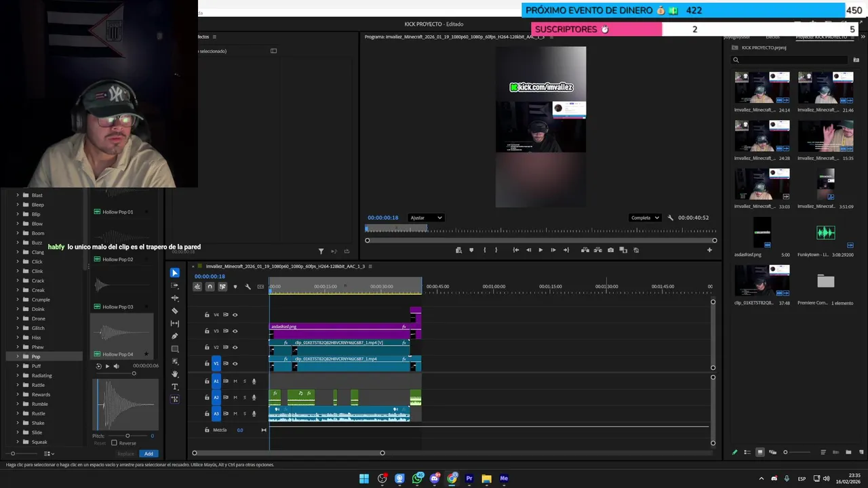
Task: Expand the Pop sound folder
Action: click(x=18, y=357)
